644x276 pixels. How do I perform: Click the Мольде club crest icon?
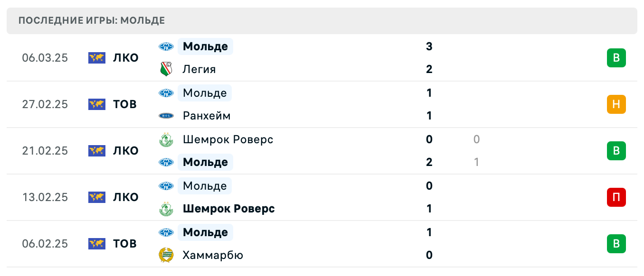[x=166, y=46]
